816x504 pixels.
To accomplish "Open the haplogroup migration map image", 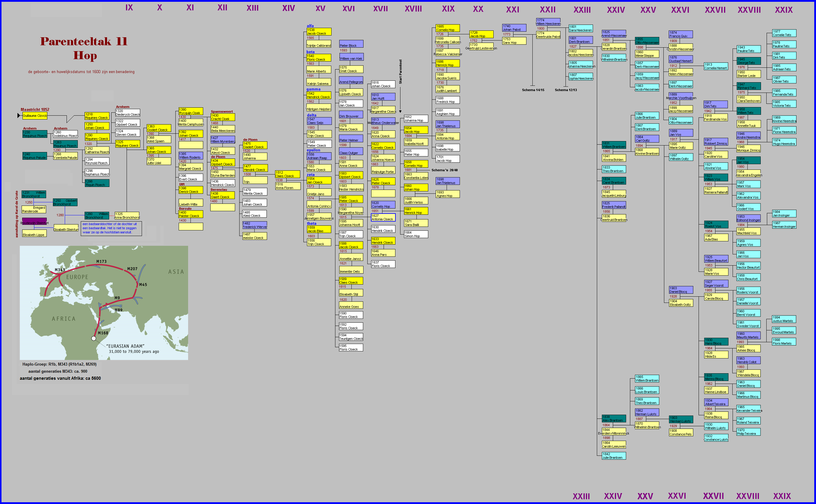I will coord(104,303).
